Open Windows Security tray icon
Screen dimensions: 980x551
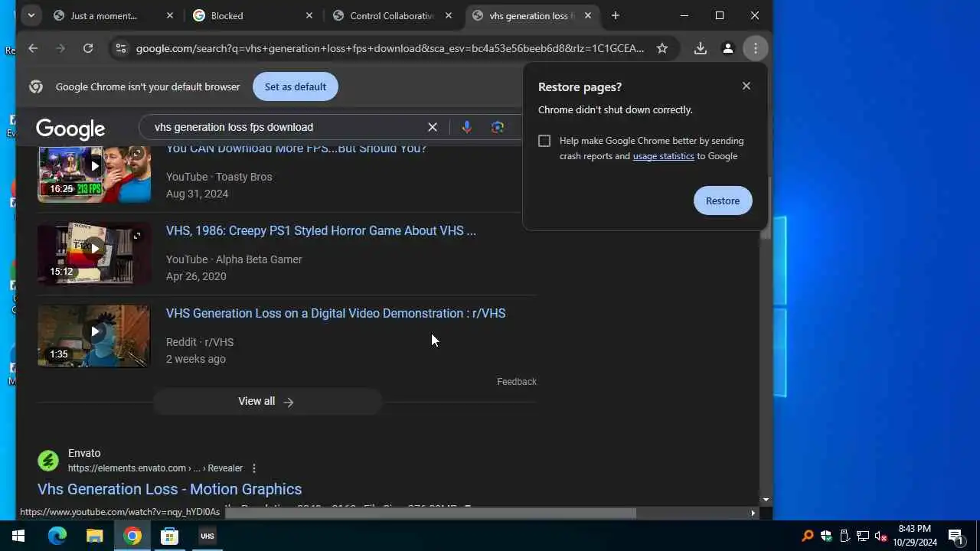(x=826, y=536)
